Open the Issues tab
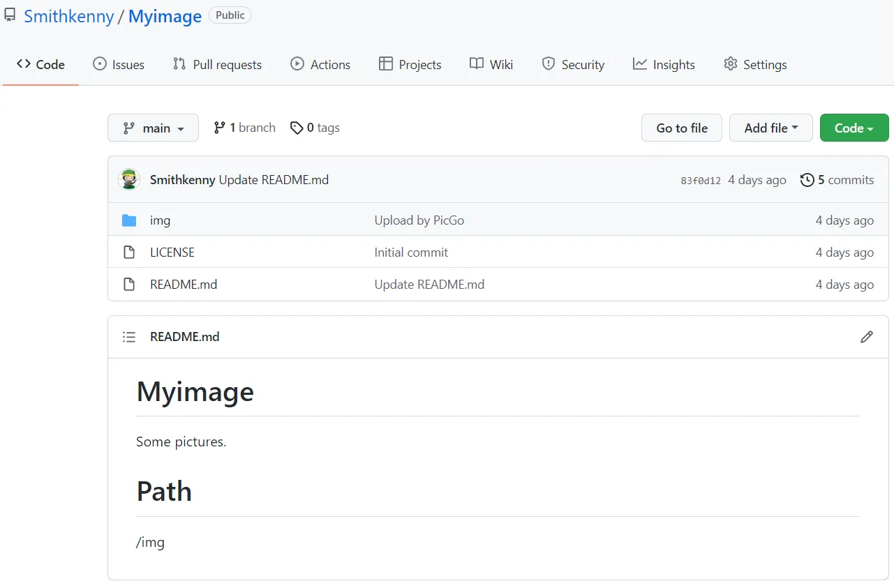 pyautogui.click(x=119, y=64)
